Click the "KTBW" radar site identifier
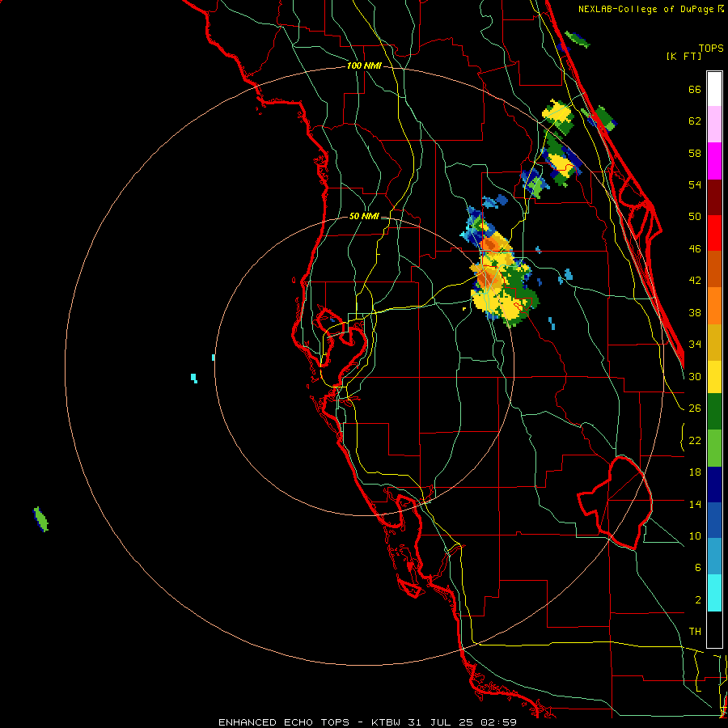The image size is (728, 728). 387,722
